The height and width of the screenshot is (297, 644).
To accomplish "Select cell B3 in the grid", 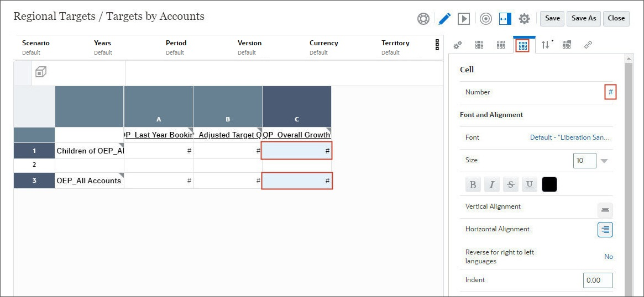I will coord(228,181).
